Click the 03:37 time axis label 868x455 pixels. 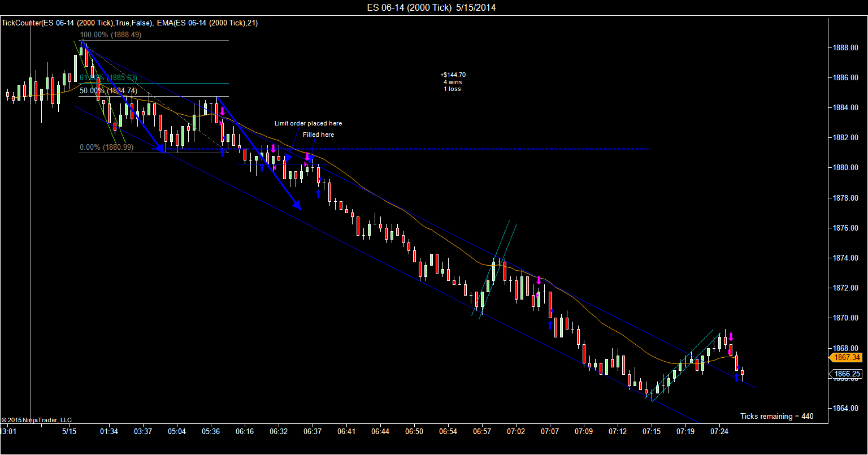(143, 431)
